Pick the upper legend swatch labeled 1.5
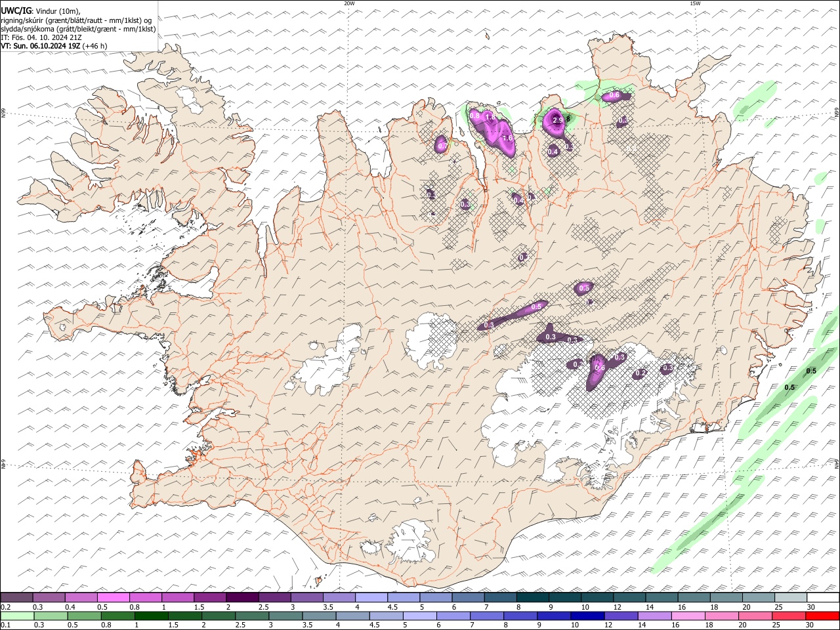This screenshot has width=840, height=630. (x=210, y=597)
